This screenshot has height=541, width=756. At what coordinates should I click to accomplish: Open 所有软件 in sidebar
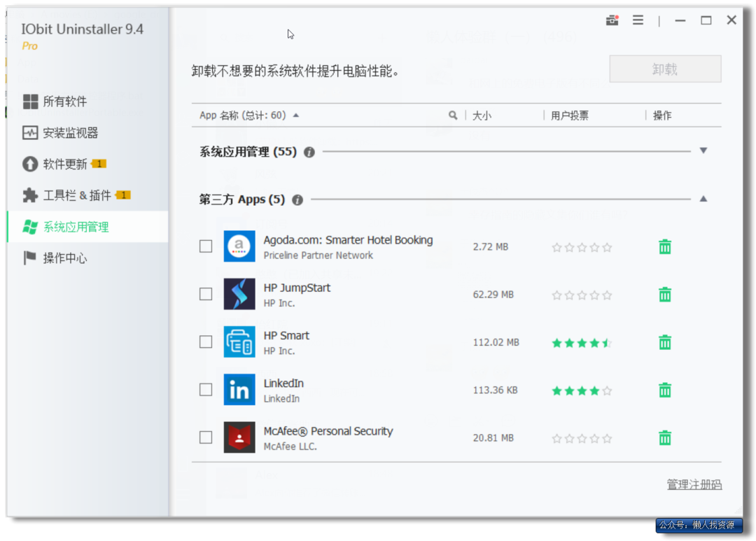[87, 101]
